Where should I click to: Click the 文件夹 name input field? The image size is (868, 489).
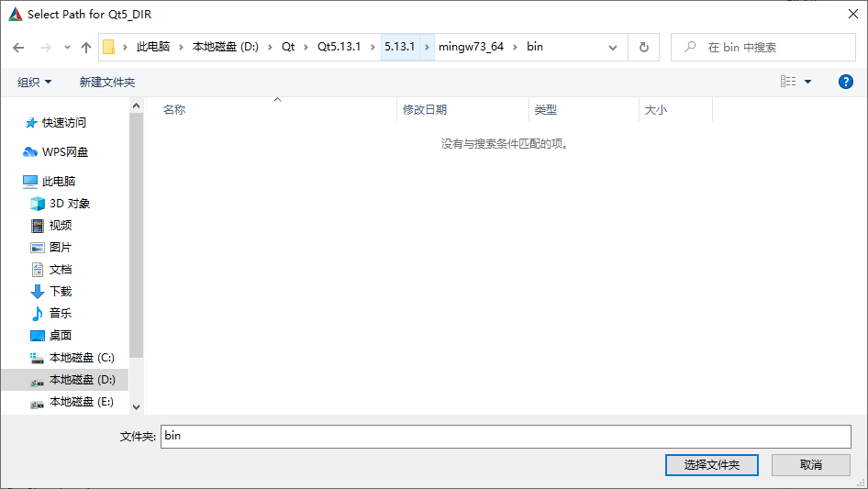coord(506,437)
